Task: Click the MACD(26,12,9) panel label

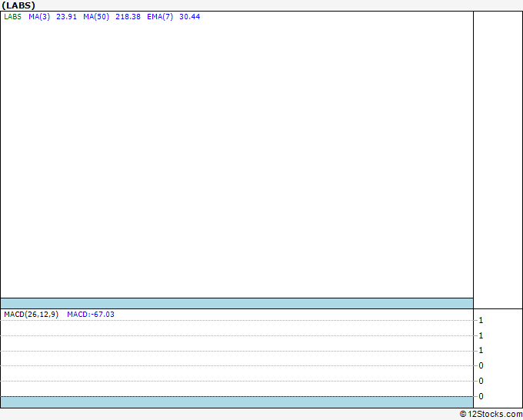Action: (x=31, y=315)
